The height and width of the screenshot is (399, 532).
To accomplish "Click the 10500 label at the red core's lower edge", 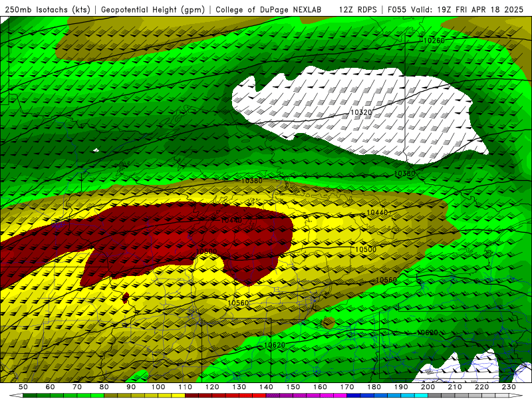I will point(206,251).
